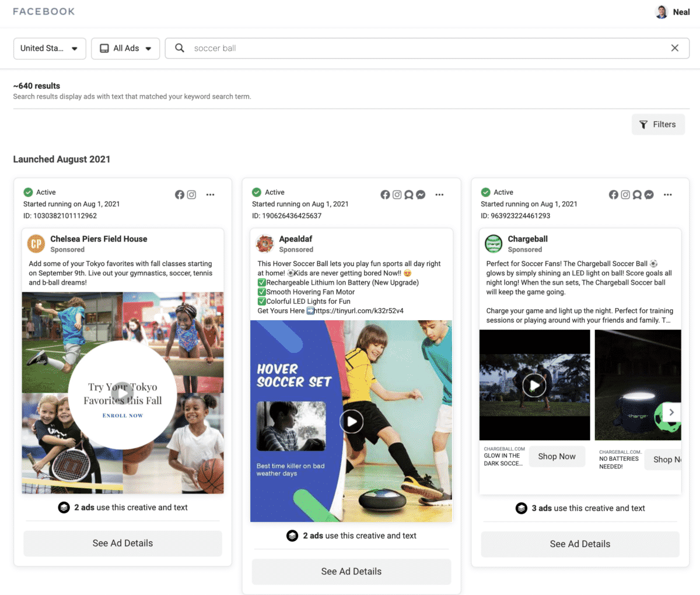This screenshot has height=595, width=700.
Task: Play the Chargeball first carousel video
Action: [x=534, y=385]
